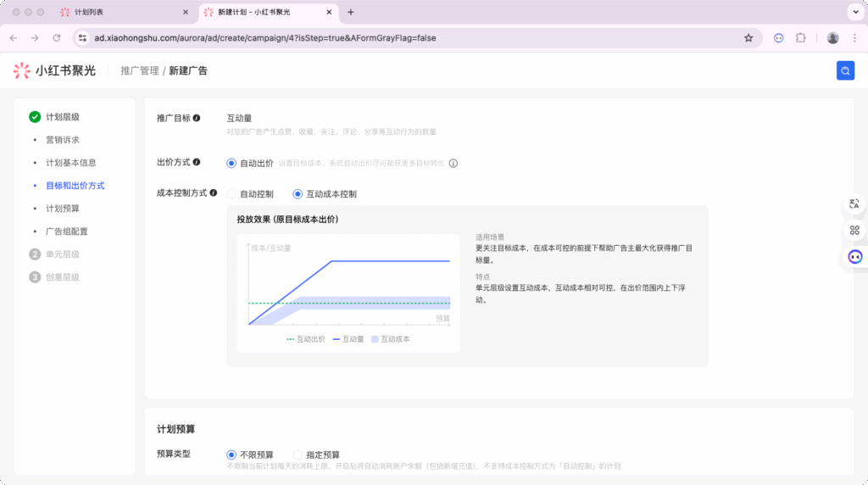The height and width of the screenshot is (485, 868).
Task: Jump to 目标和出价方式 section in sidebar
Action: coord(75,186)
